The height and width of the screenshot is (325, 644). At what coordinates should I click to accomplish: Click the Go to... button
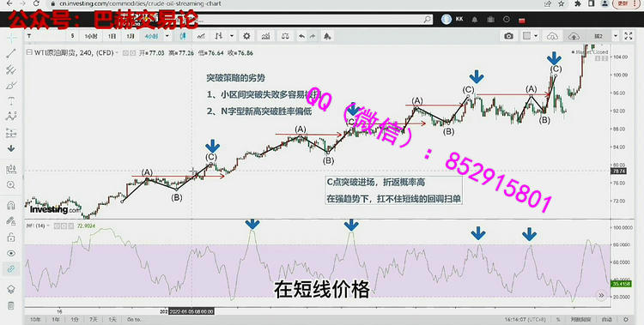click(x=134, y=319)
